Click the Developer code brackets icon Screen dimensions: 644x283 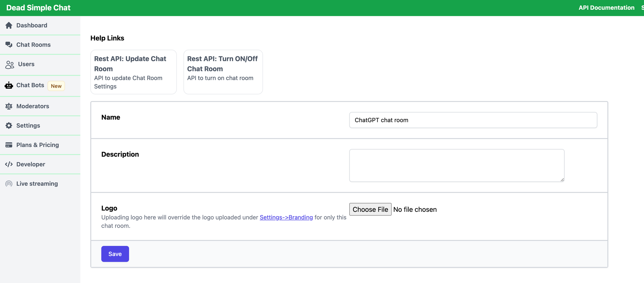coord(9,164)
